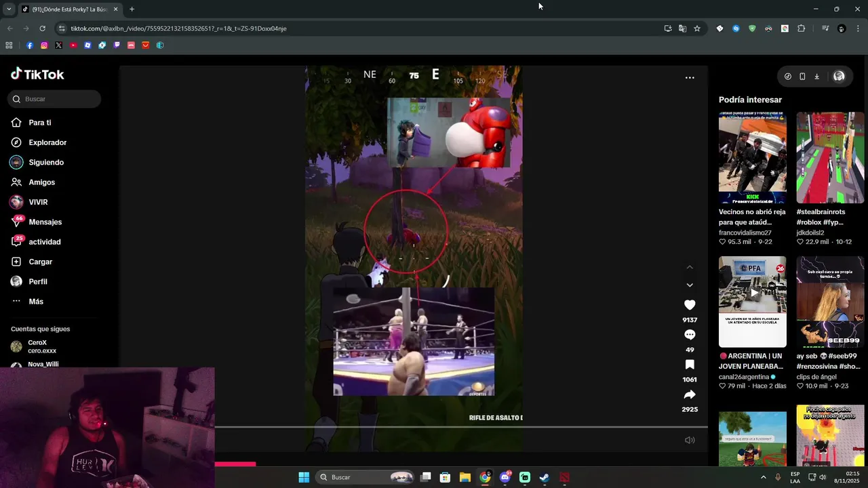Viewport: 868px width, 488px height.
Task: Click the taskbar Buscar search box
Action: (x=366, y=477)
